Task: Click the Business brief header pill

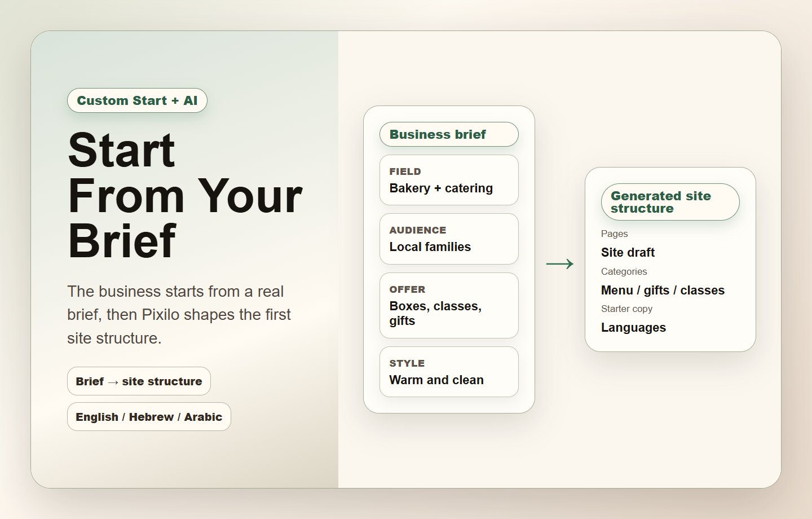Action: pyautogui.click(x=449, y=134)
